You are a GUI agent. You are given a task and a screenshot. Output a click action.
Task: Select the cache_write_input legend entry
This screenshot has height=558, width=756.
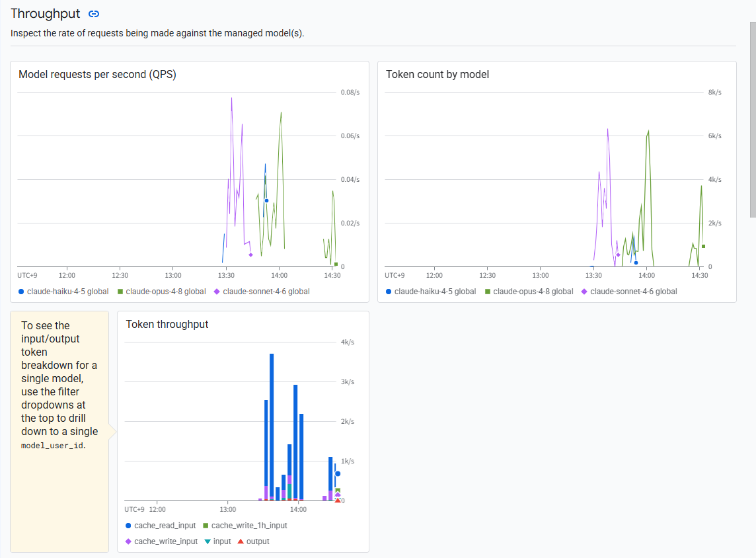coord(161,541)
